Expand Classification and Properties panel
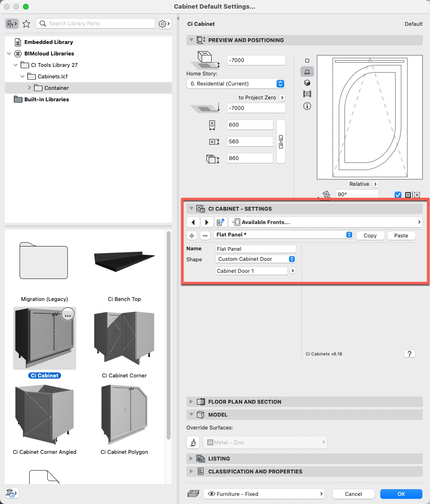 point(191,472)
